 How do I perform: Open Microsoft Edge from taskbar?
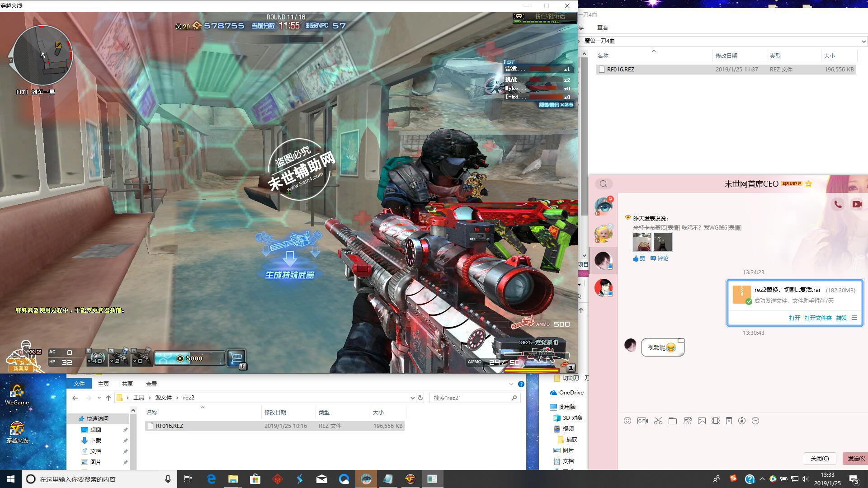[x=211, y=479]
